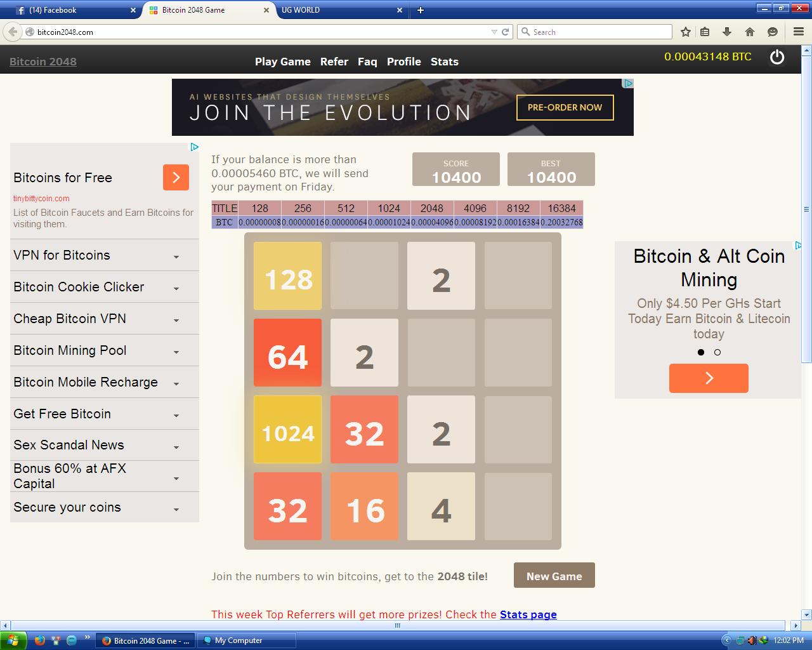This screenshot has height=650, width=812.
Task: Open the Stats menu item
Action: tap(445, 62)
